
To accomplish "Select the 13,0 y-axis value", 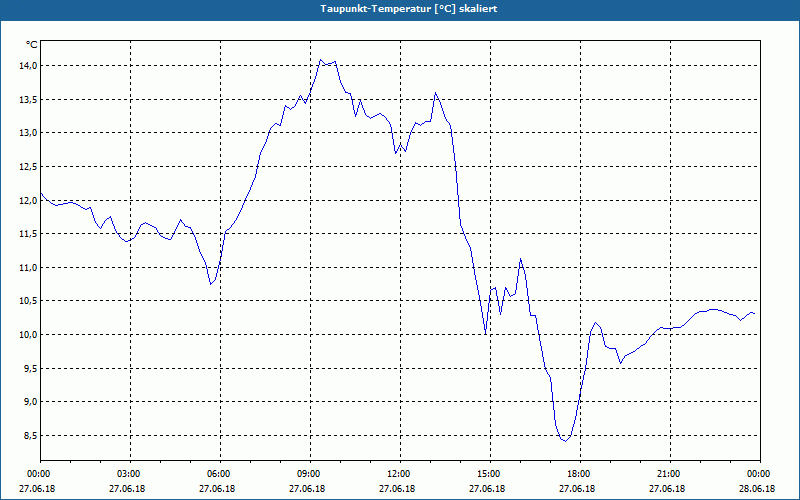I will click(x=28, y=133).
